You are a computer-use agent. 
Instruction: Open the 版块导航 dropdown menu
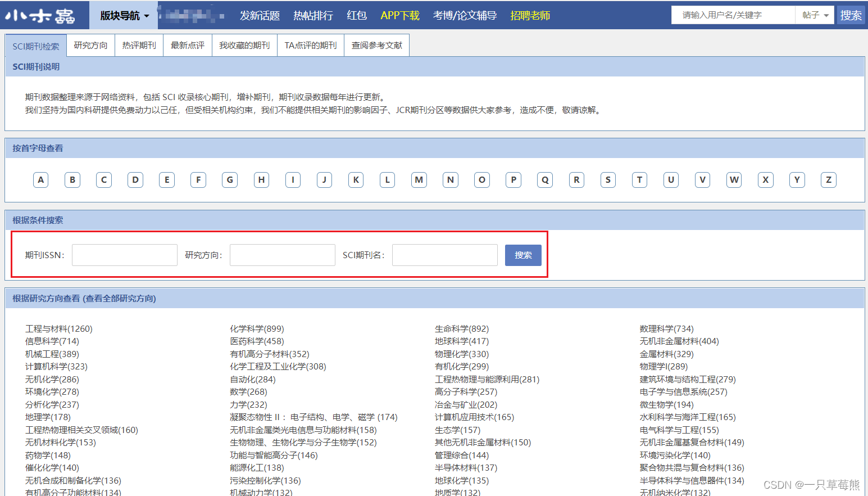coord(124,16)
